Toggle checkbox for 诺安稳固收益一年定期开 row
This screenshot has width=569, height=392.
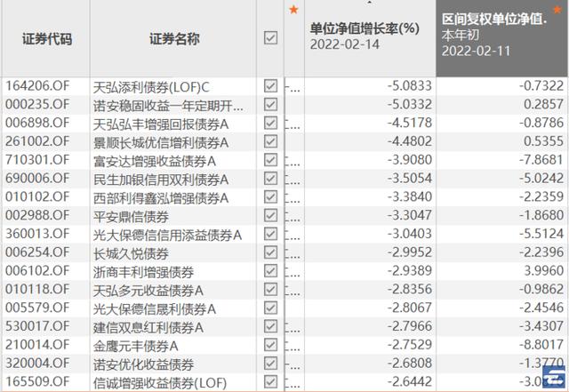(x=270, y=105)
